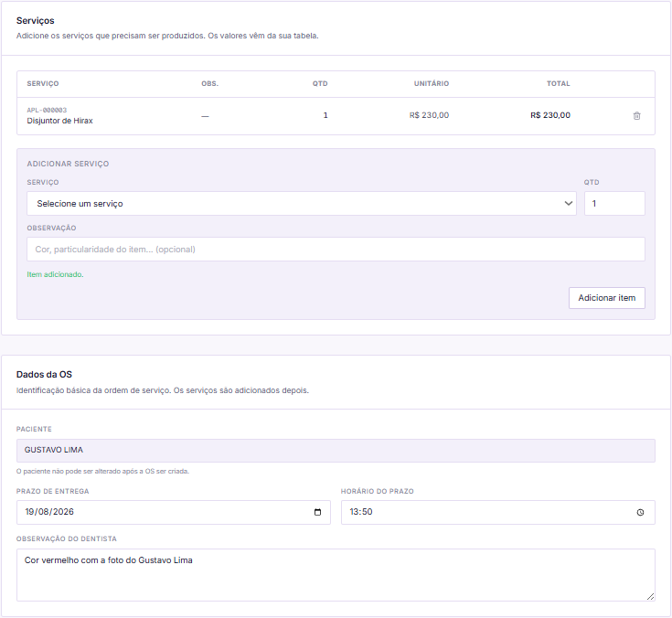Image resolution: width=672 pixels, height=618 pixels.
Task: Click the Item adicionado confirmation message
Action: pos(55,274)
